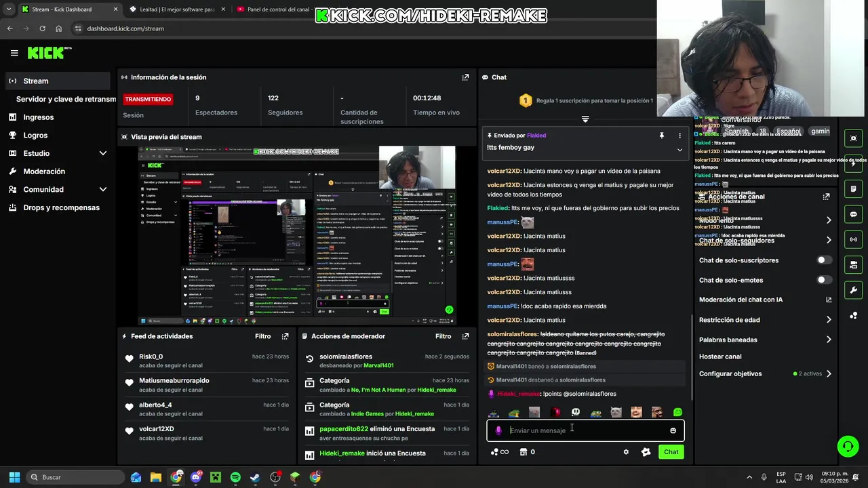868x488 pixels.
Task: Expand the Comunidad sidebar section
Action: 103,190
